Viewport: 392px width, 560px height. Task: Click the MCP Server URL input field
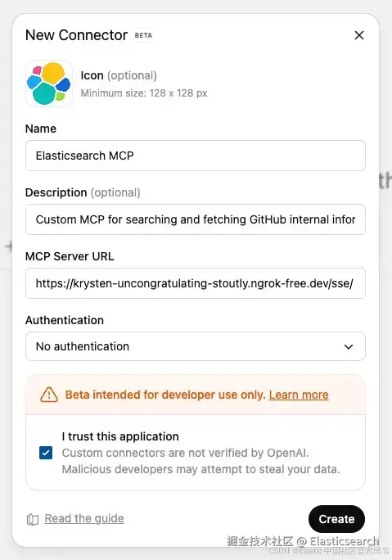196,283
